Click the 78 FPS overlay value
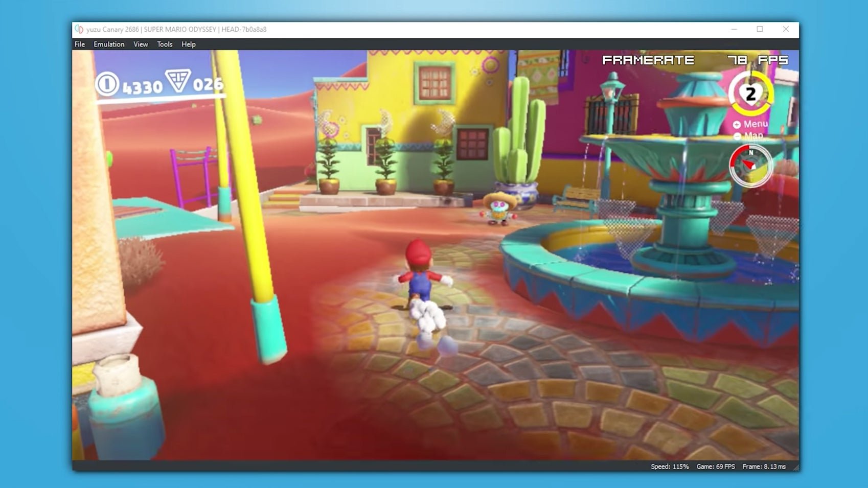Screen dimensions: 868x488 click(x=758, y=60)
